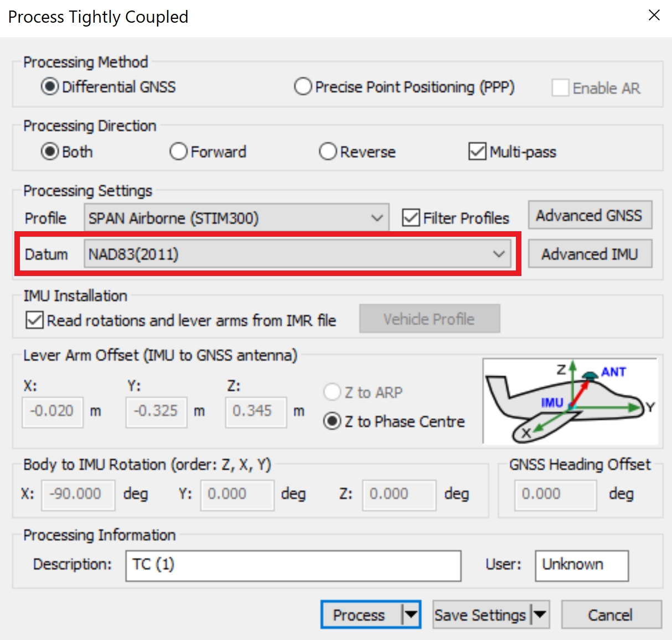Screen dimensions: 672x640
Task: Select Forward processing direction
Action: click(178, 152)
